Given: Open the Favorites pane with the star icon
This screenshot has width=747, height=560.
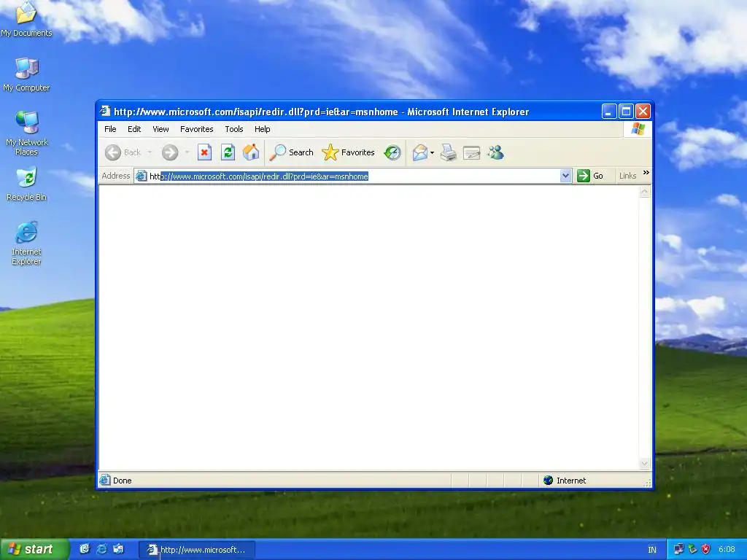Looking at the screenshot, I should tap(348, 152).
